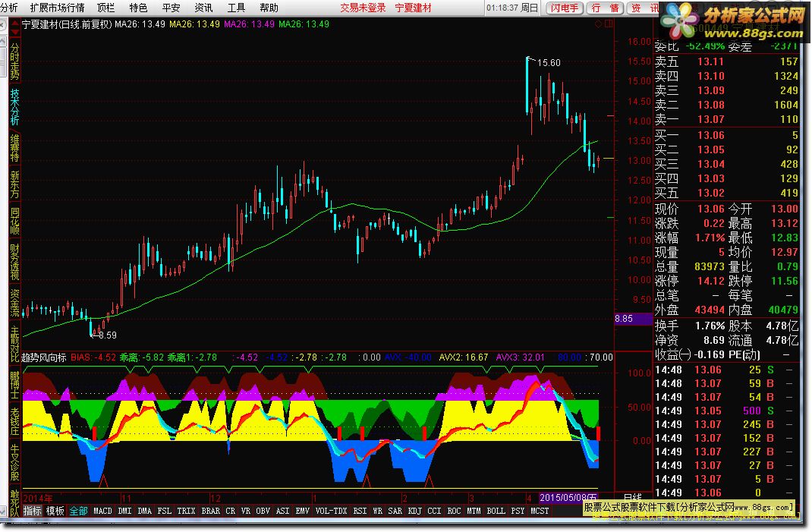Viewport: 812px width, 532px height.
Task: Switch indicator to MTM
Action: [x=474, y=511]
